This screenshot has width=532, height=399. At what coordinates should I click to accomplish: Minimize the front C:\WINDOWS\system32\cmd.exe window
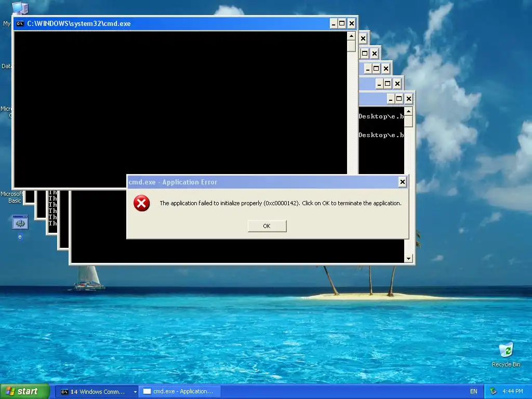point(334,23)
